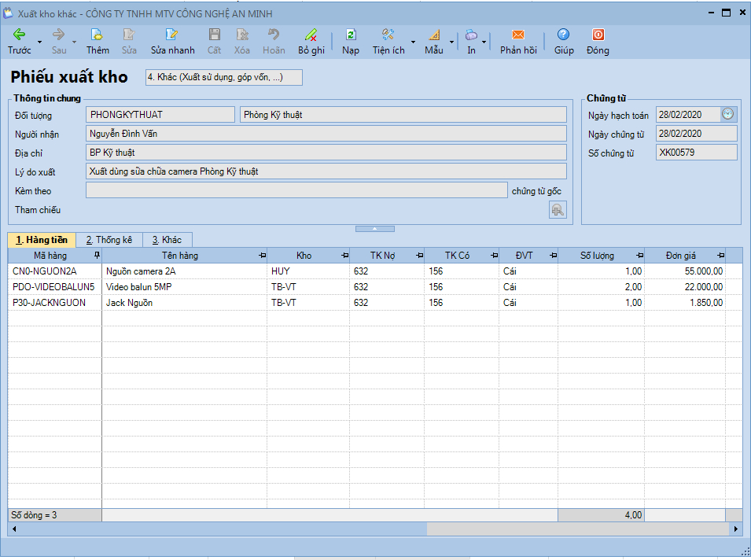Open Giúp help icon
The height and width of the screenshot is (560, 751).
[563, 35]
